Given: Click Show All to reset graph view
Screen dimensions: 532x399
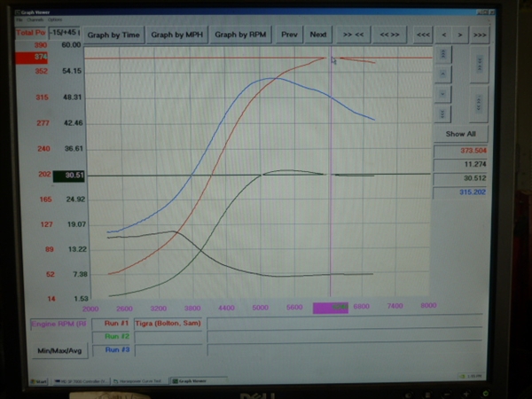Looking at the screenshot, I should point(461,134).
